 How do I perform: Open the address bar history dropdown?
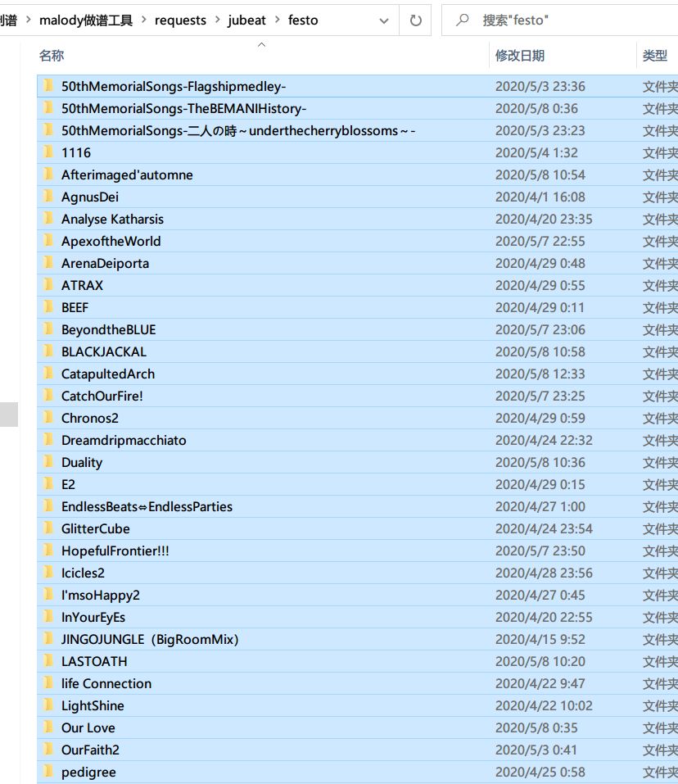tap(384, 21)
